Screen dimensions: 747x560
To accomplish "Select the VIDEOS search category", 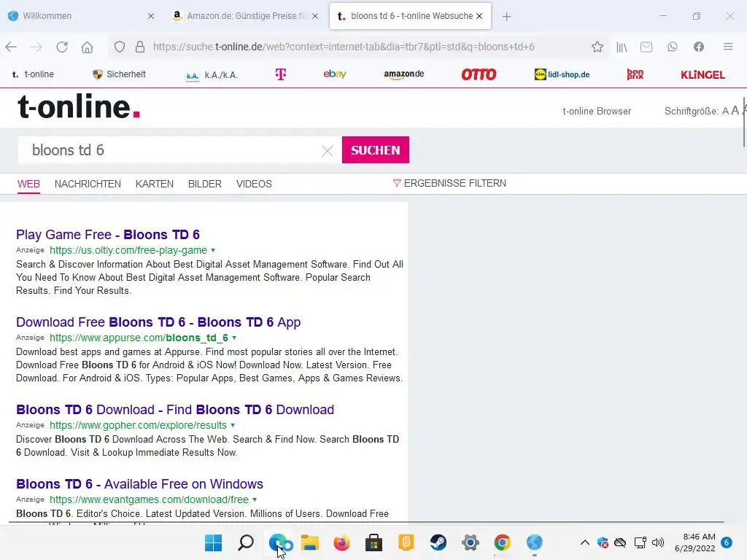I will click(254, 184).
